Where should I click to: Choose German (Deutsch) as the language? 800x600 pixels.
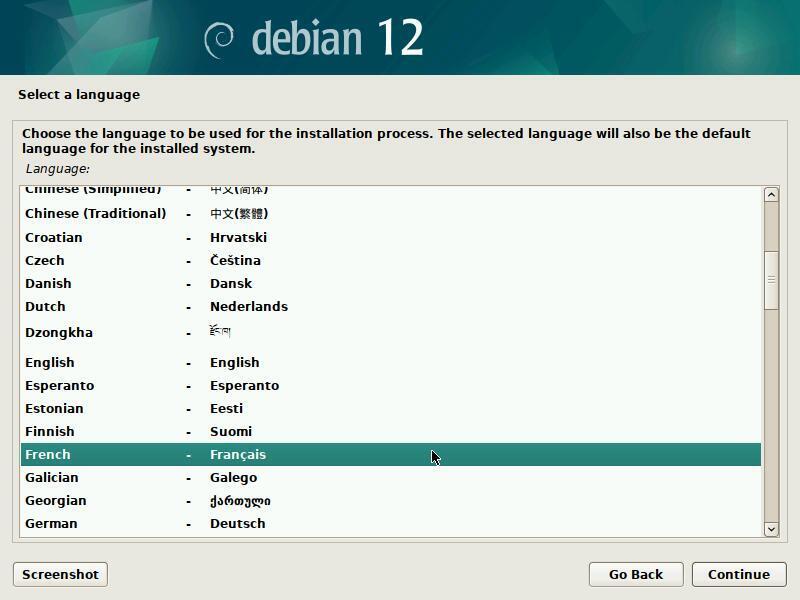(51, 523)
